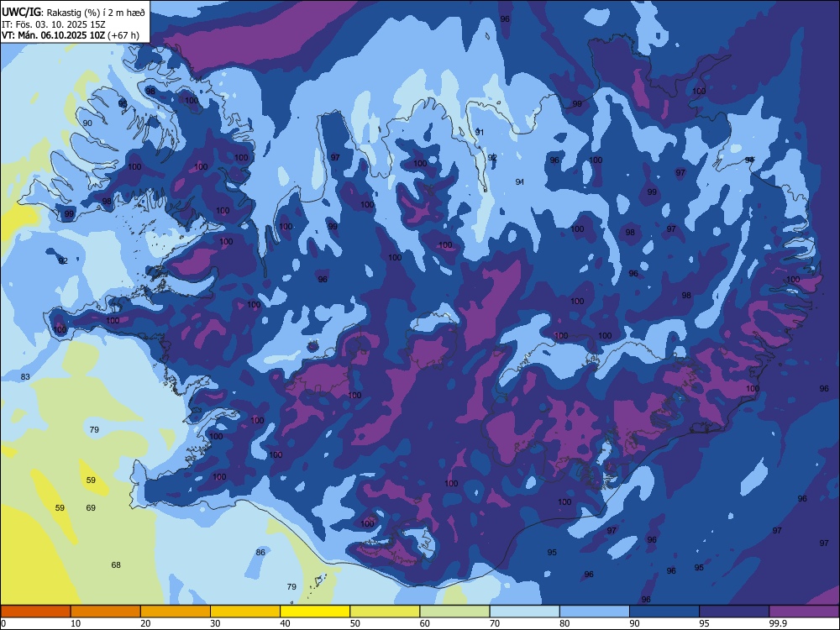
Task: Click the '80' legend scale label
Action: [564, 623]
